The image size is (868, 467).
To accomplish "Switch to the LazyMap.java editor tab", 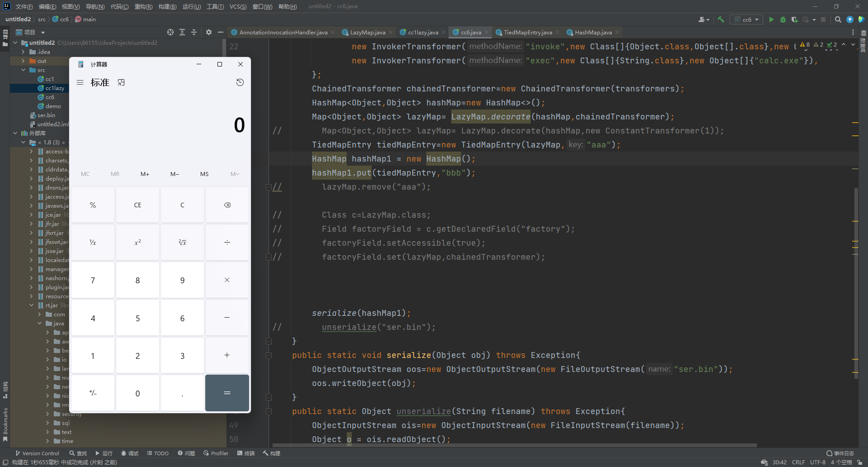I will pos(367,32).
